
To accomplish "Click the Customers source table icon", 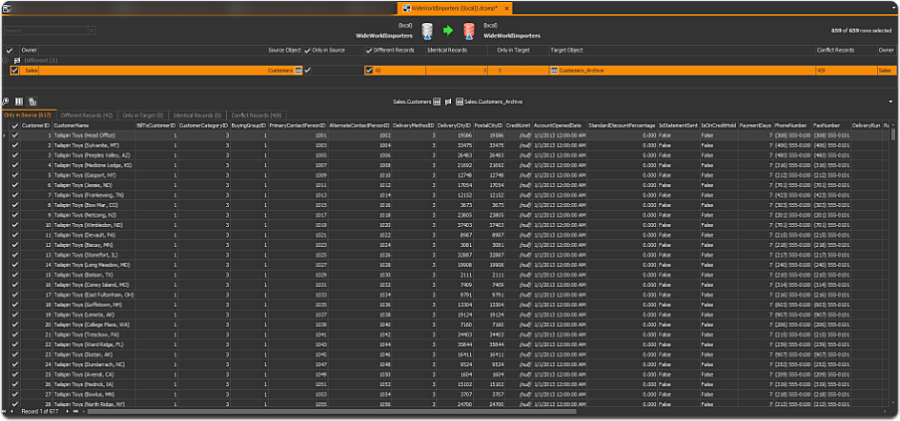I will point(298,70).
